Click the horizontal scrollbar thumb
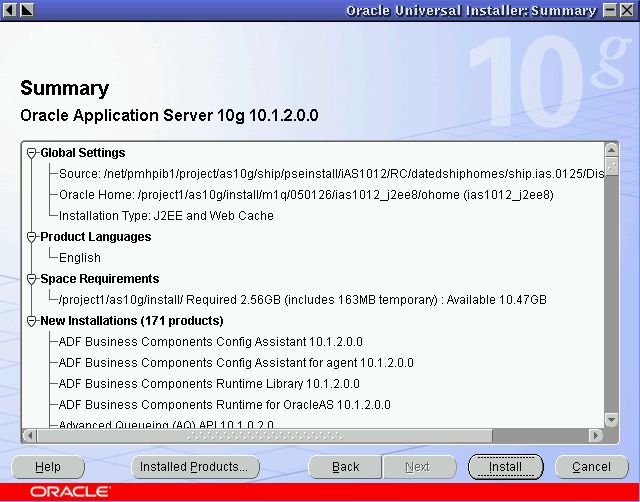This screenshot has height=502, width=640. 265,435
